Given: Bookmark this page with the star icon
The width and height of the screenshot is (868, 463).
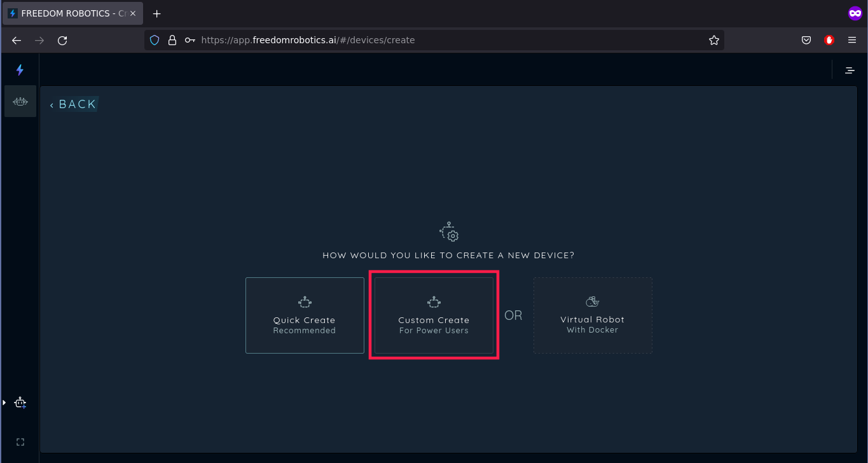Looking at the screenshot, I should click(x=714, y=40).
